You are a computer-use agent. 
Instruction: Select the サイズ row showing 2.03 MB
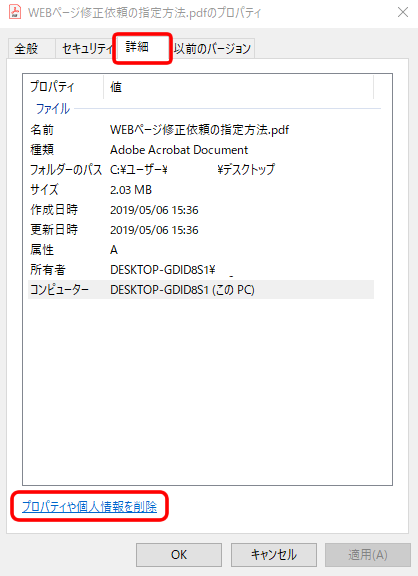[x=201, y=190]
